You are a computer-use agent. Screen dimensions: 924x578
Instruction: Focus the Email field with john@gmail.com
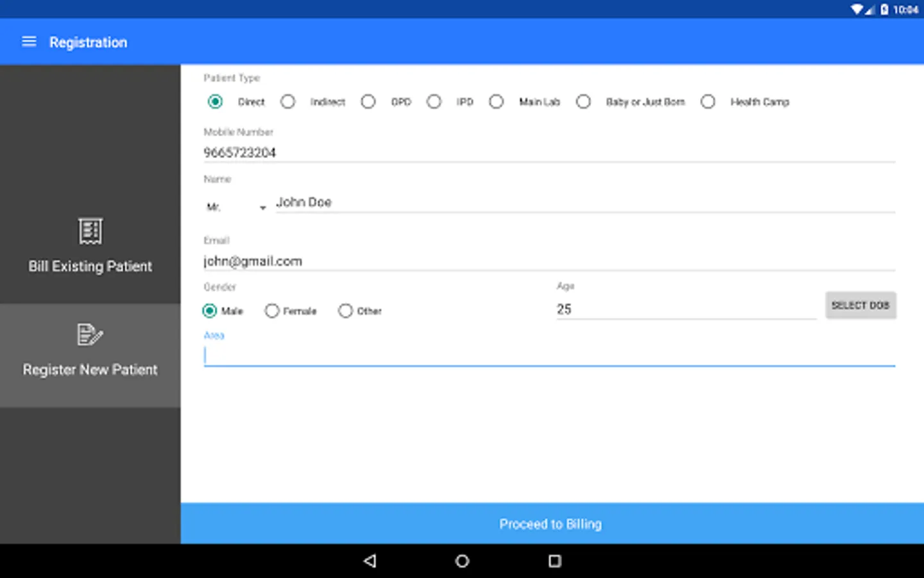coord(549,261)
